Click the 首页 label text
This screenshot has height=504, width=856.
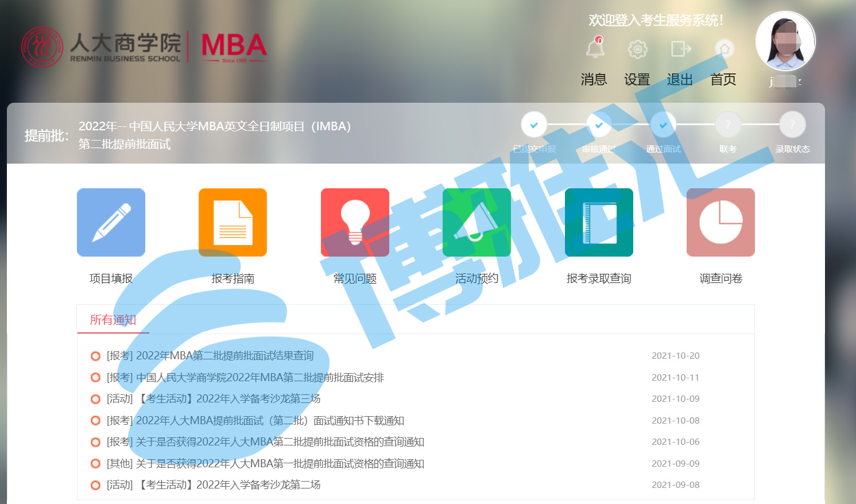[723, 79]
